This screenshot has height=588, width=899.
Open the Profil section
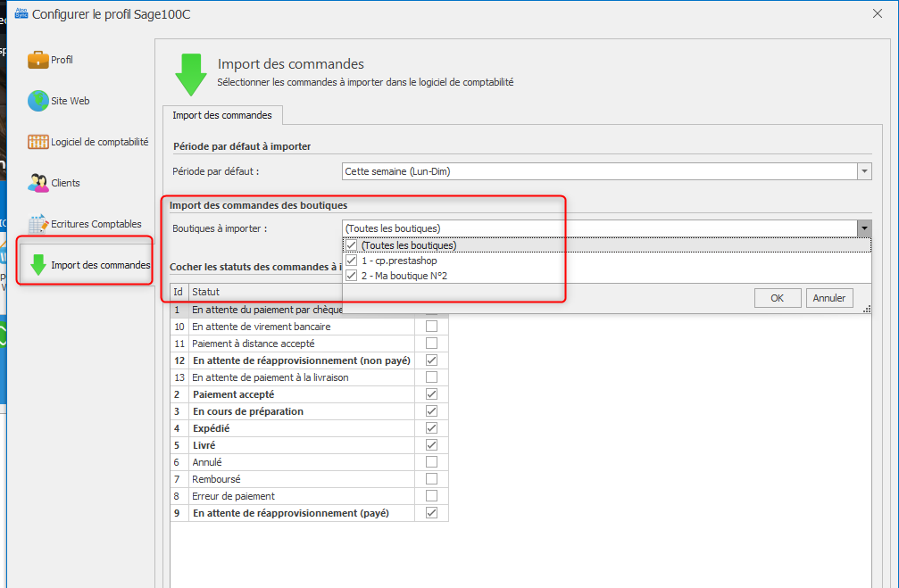coord(62,60)
